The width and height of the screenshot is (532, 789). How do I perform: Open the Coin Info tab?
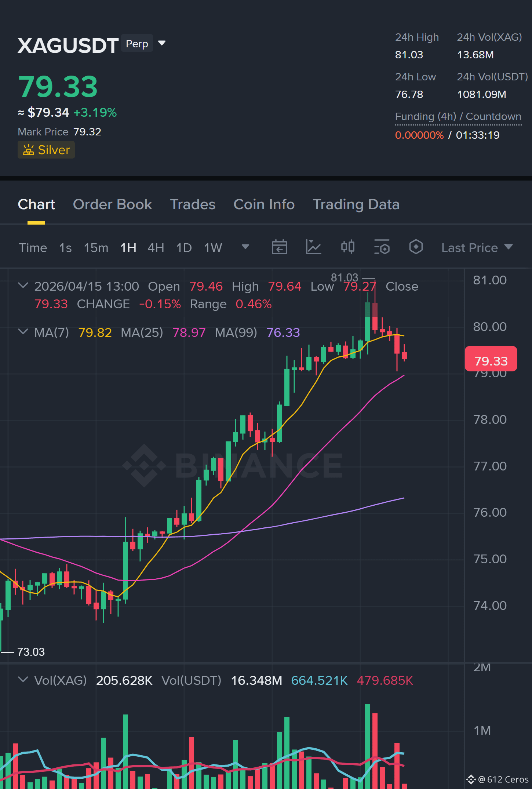(x=264, y=204)
